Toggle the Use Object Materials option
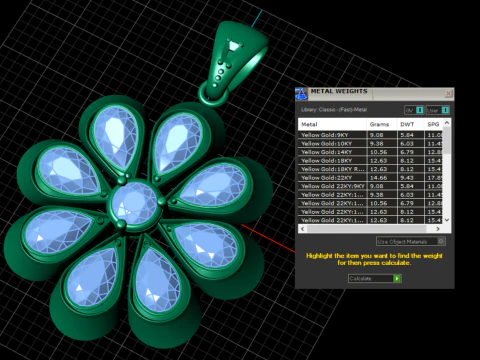The image size is (480, 360). click(x=411, y=241)
